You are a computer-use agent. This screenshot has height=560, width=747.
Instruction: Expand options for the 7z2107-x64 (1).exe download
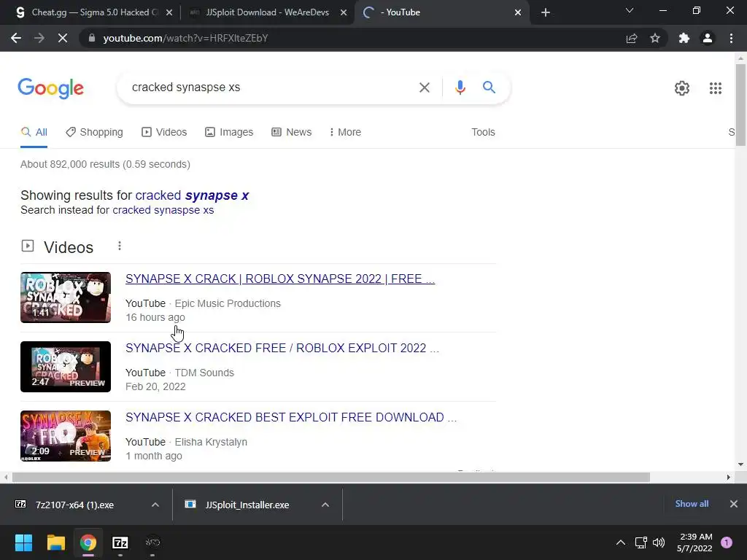click(155, 505)
